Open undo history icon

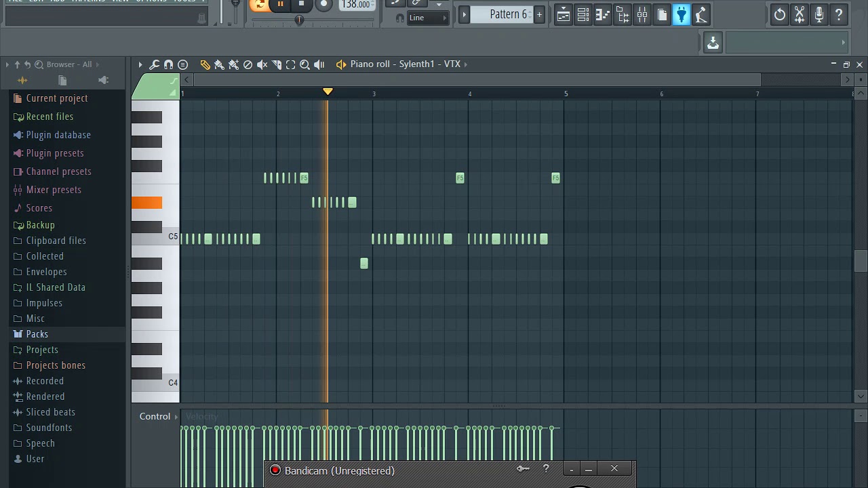[780, 14]
